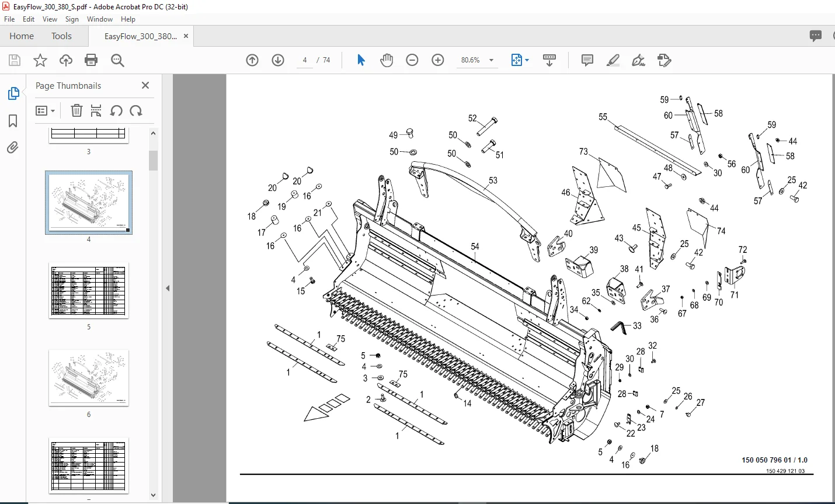Select page 4 thumbnail

pyautogui.click(x=89, y=203)
